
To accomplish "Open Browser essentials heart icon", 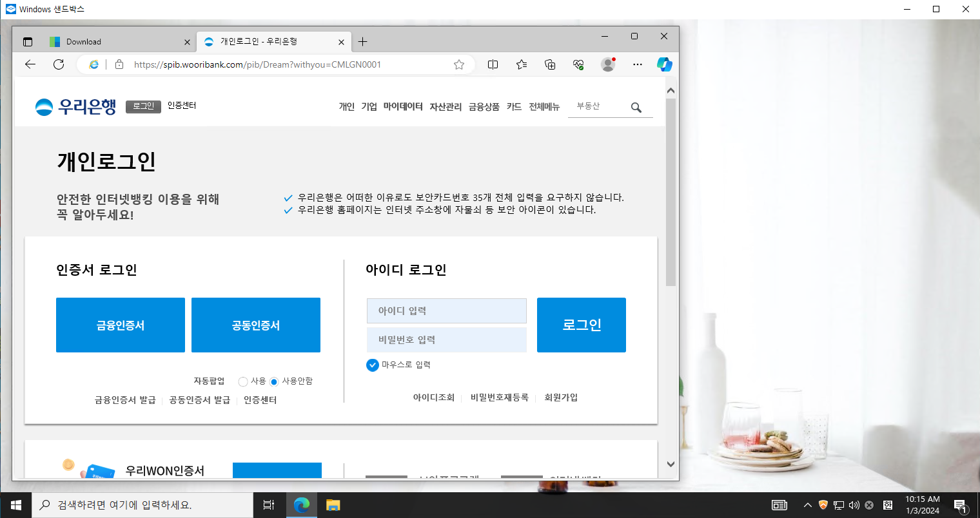I will (578, 64).
